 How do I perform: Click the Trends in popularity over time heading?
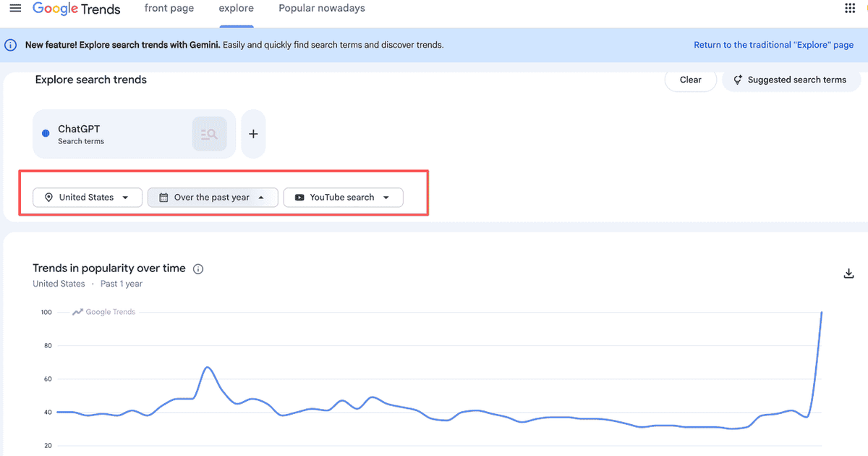coord(109,268)
